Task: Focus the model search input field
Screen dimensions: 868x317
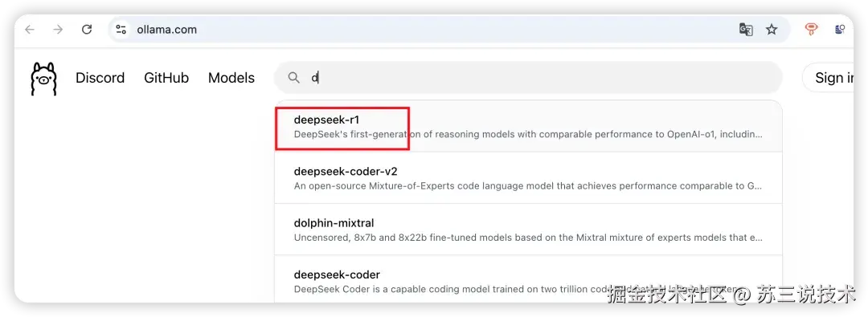Action: [x=528, y=78]
